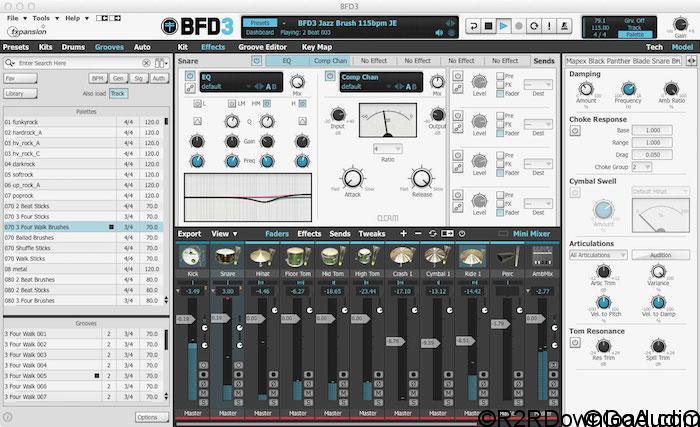Select the High Tom channel icon
The width and height of the screenshot is (700, 427).
pos(367,257)
